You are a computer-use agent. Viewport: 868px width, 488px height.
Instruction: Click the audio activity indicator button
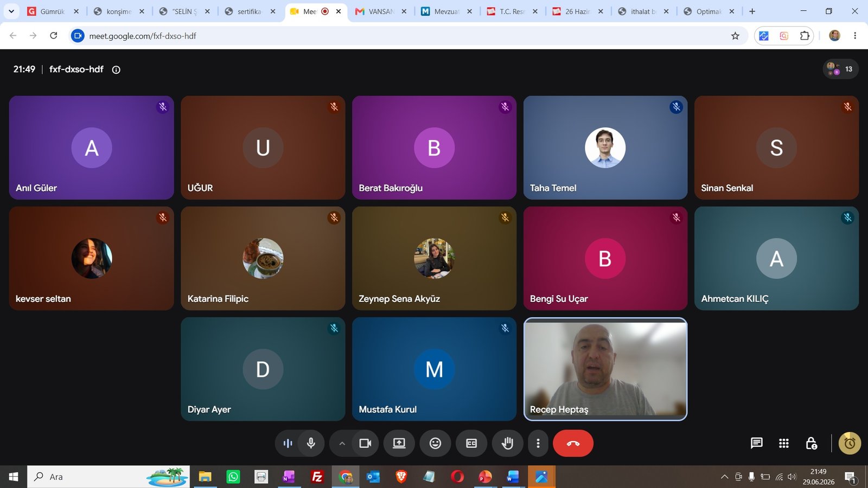pos(288,444)
